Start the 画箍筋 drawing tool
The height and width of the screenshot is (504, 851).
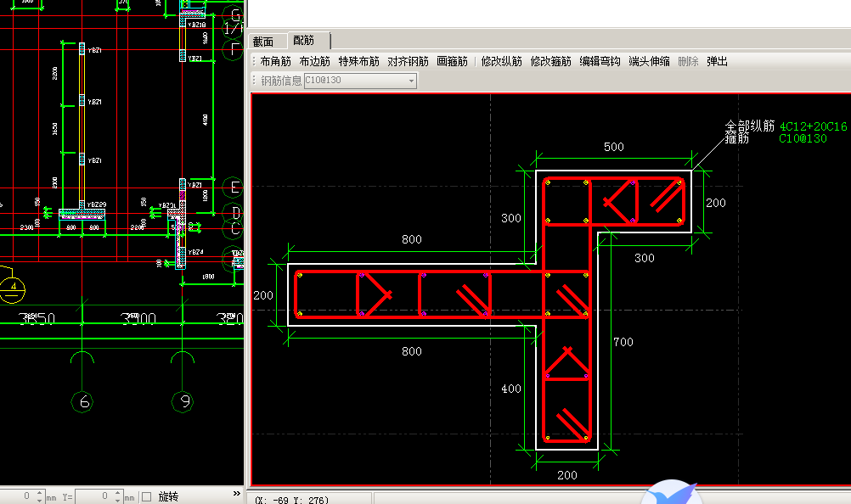click(452, 61)
